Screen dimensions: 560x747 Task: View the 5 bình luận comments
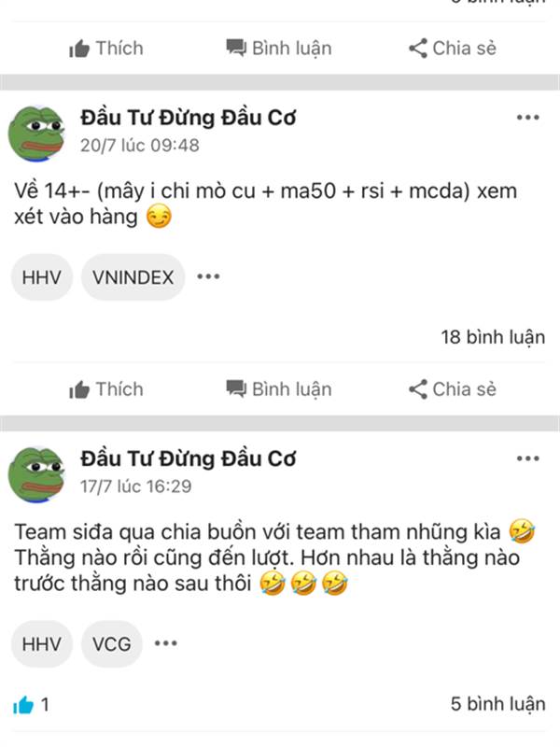coord(498,704)
